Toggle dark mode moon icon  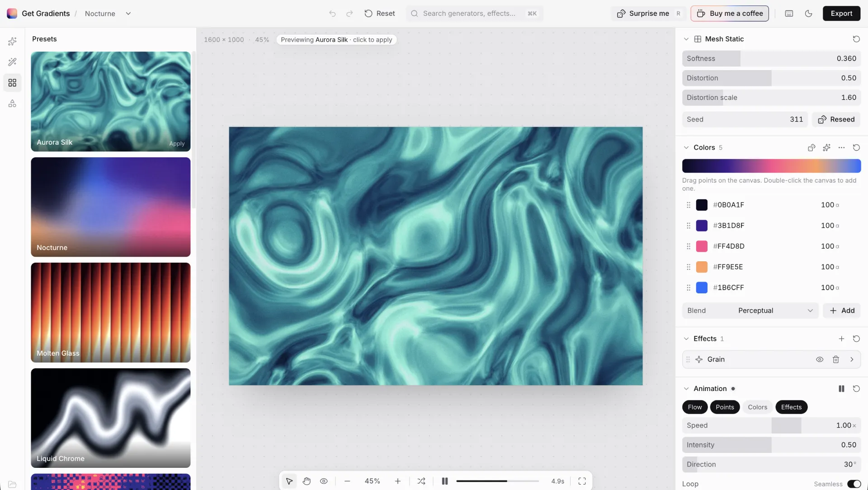coord(809,14)
